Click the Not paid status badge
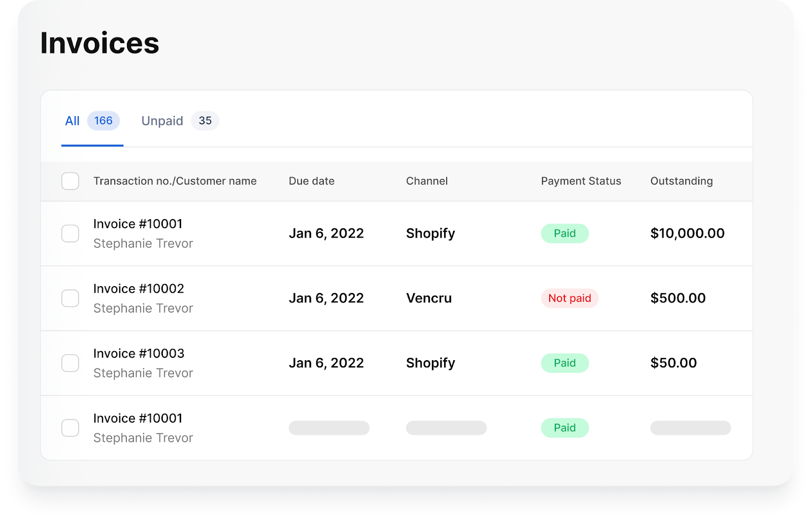 coord(569,298)
